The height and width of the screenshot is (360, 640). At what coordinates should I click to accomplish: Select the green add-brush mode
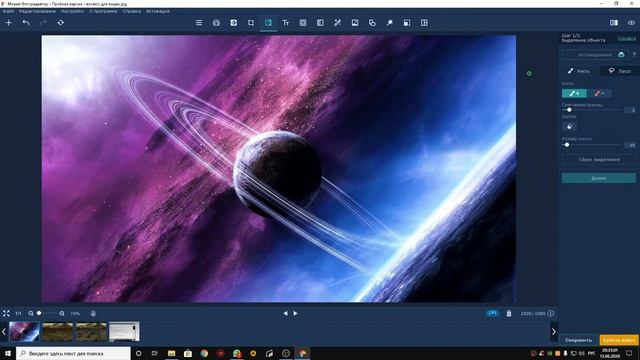(574, 93)
